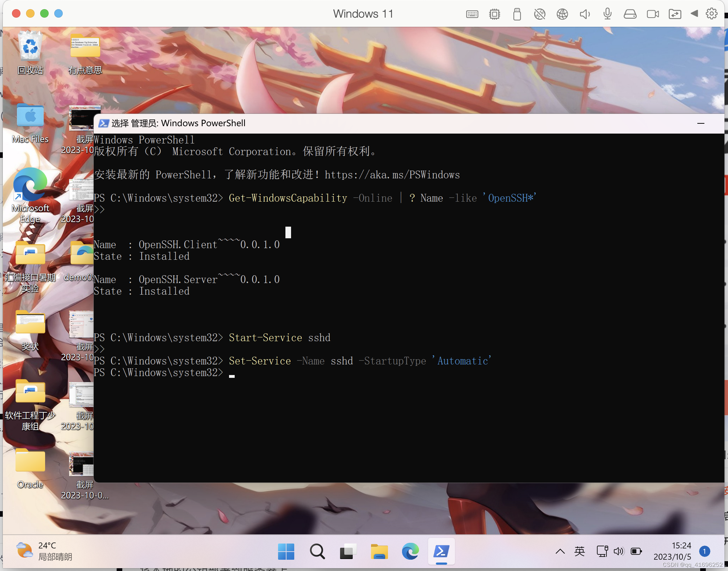This screenshot has width=728, height=571.
Task: Switch to PowerShell taskbar button
Action: point(441,552)
